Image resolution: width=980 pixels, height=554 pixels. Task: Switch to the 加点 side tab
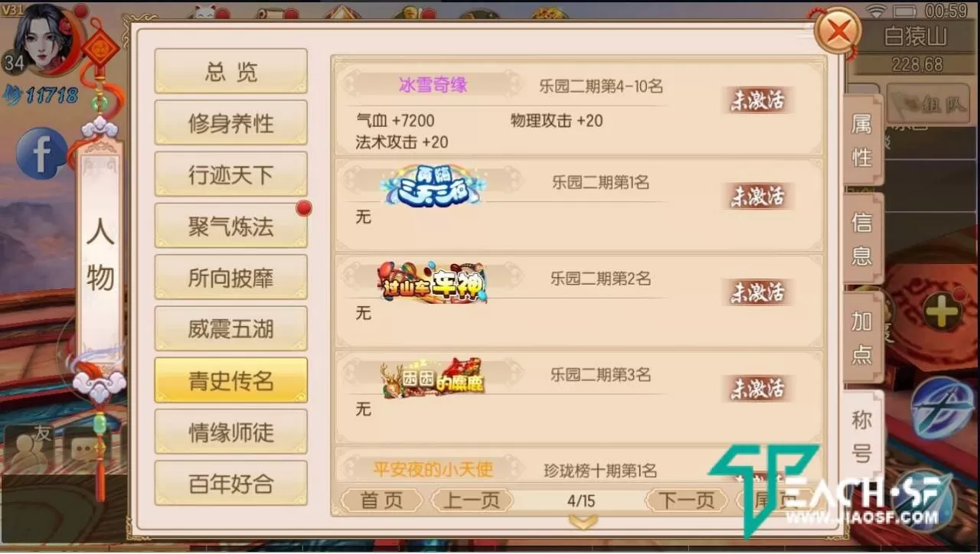(x=862, y=337)
